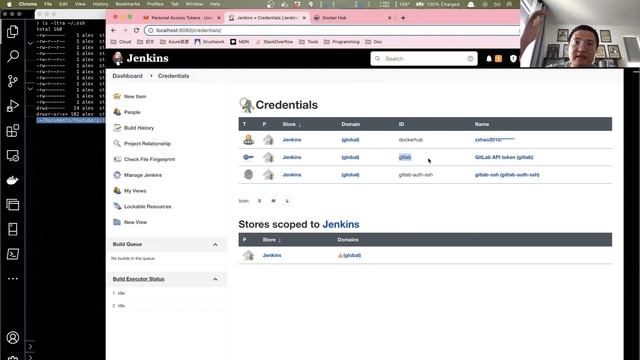
Task: Open VS Code Explorer files icon
Action: 13,31
